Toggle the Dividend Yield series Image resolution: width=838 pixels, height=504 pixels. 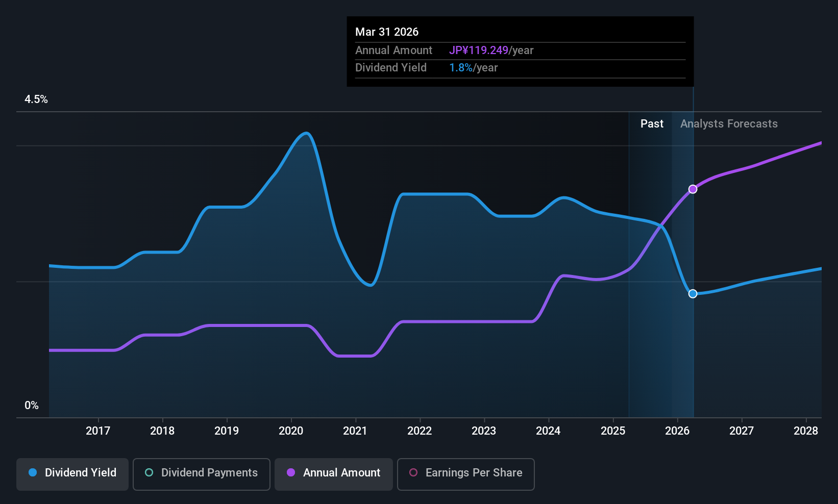72,474
